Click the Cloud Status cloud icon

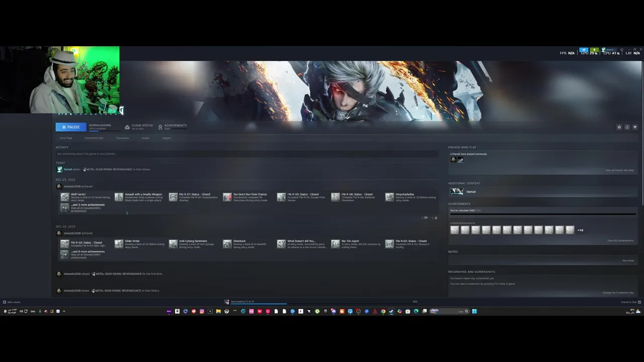tap(127, 127)
